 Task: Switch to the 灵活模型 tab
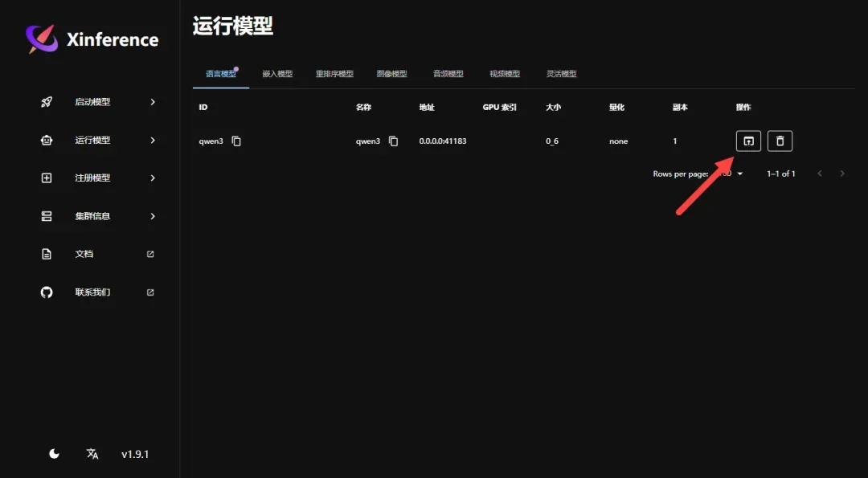coord(561,74)
